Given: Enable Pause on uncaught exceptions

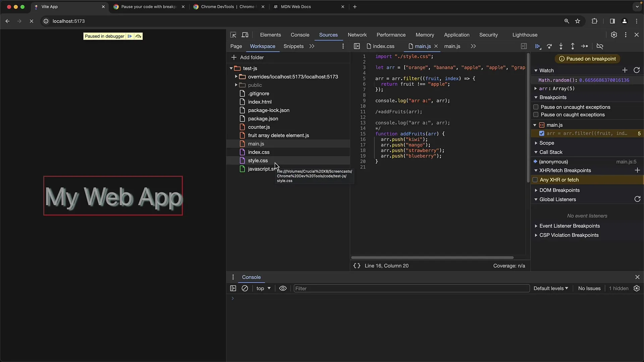Looking at the screenshot, I should pos(536,107).
